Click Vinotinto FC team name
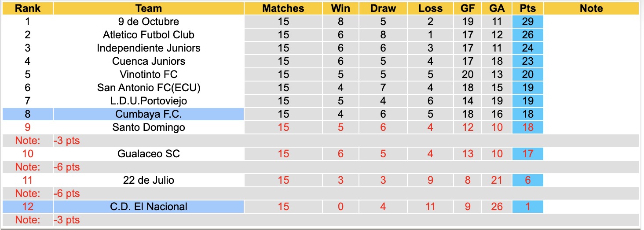Image resolution: width=644 pixels, height=230 pixels. pyautogui.click(x=149, y=74)
